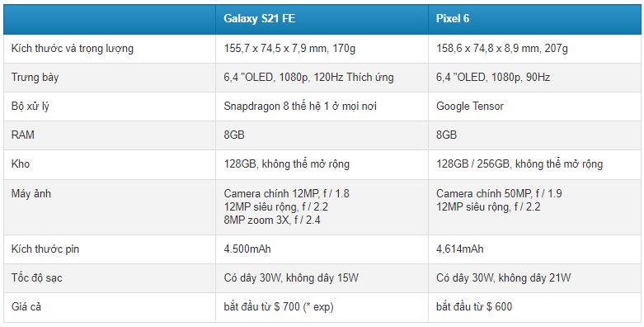The image size is (644, 327).
Task: Click the Trưng bày row label
Action: 35,78
